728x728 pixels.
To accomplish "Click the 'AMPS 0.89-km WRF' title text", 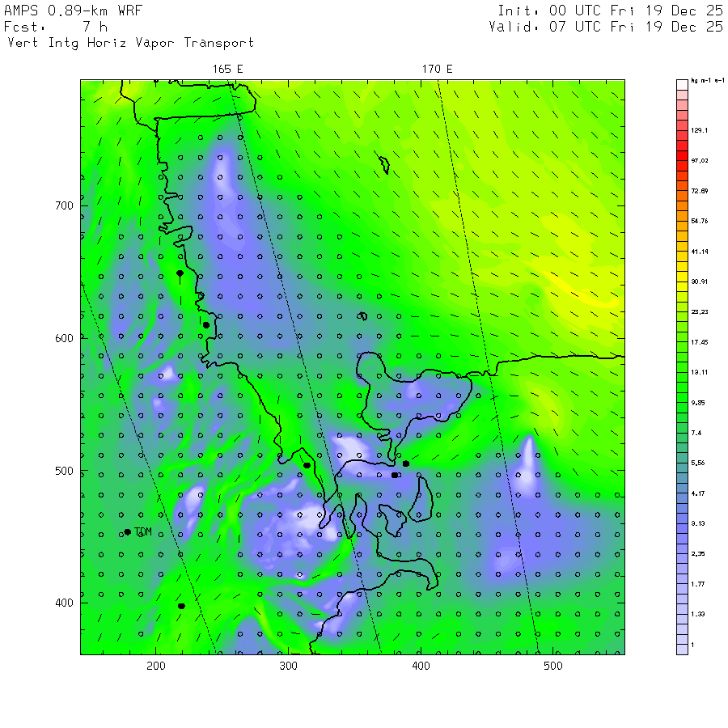I will (x=73, y=11).
